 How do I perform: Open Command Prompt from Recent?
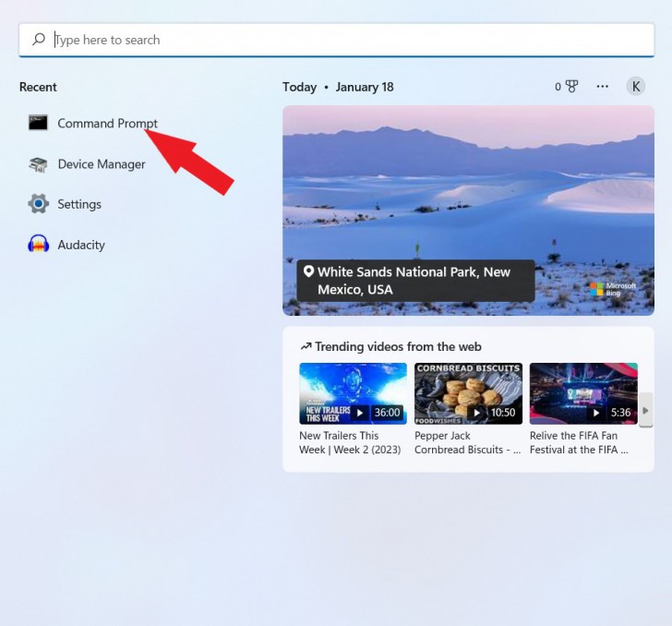click(x=108, y=123)
